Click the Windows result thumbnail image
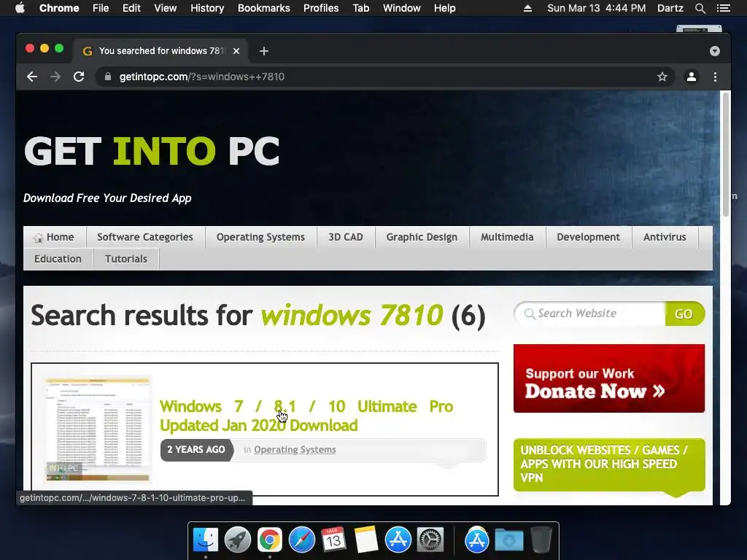 point(97,429)
